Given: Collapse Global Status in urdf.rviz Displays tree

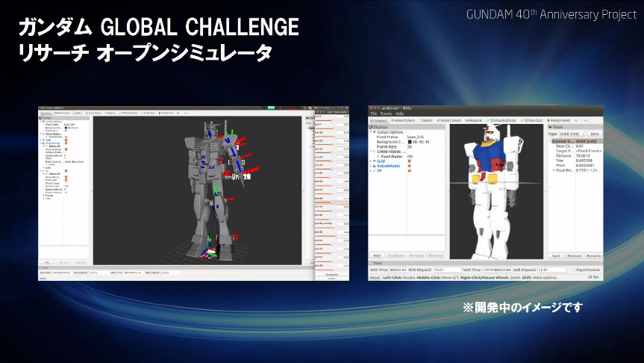Looking at the screenshot, I should pyautogui.click(x=371, y=152).
